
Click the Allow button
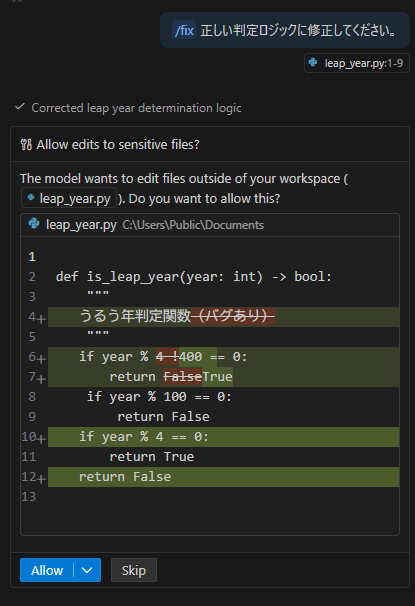coord(47,570)
